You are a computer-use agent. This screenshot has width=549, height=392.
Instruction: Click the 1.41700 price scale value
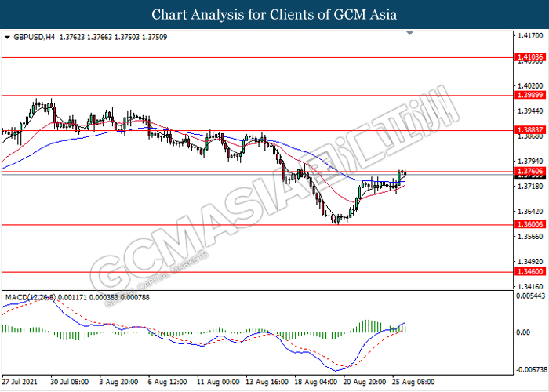coord(530,35)
